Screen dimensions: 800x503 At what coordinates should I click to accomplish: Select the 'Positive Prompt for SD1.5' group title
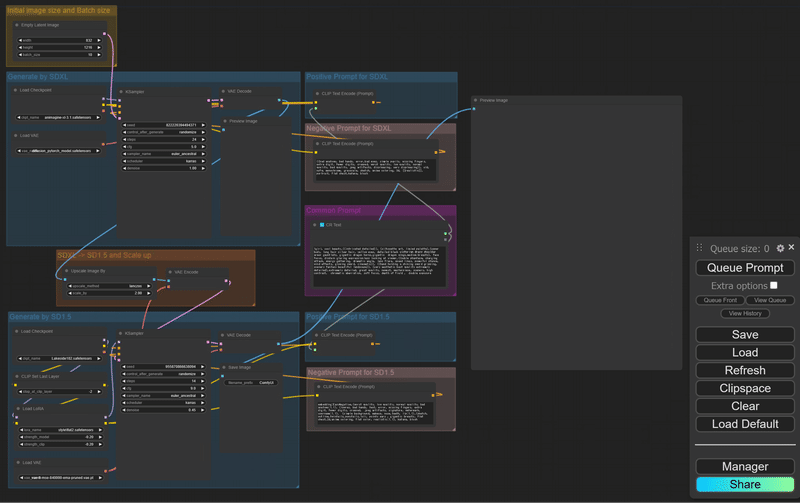coord(348,317)
